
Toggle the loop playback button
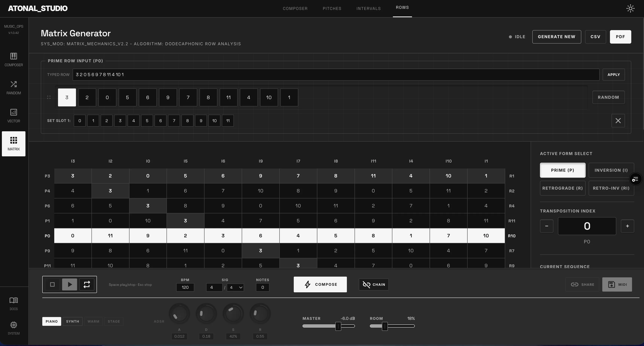(87, 284)
